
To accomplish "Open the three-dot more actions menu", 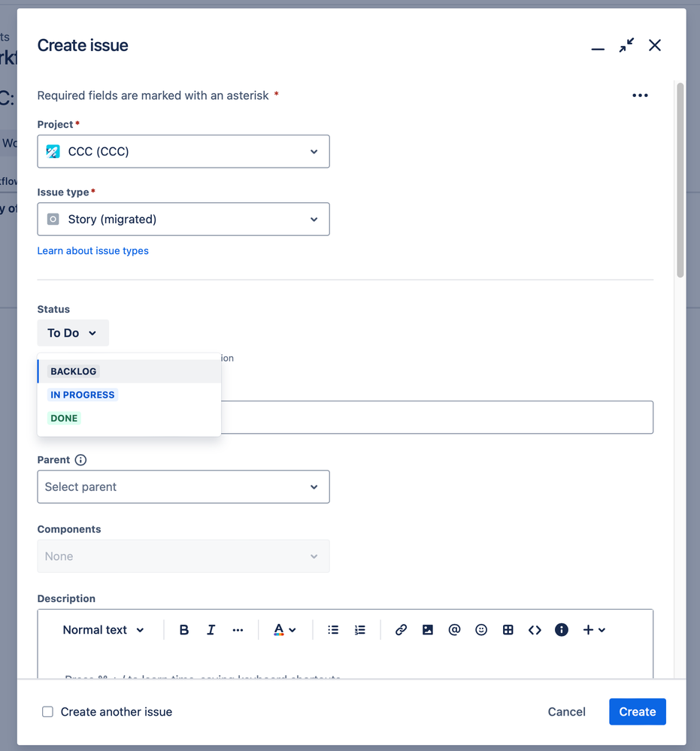I will coord(640,95).
